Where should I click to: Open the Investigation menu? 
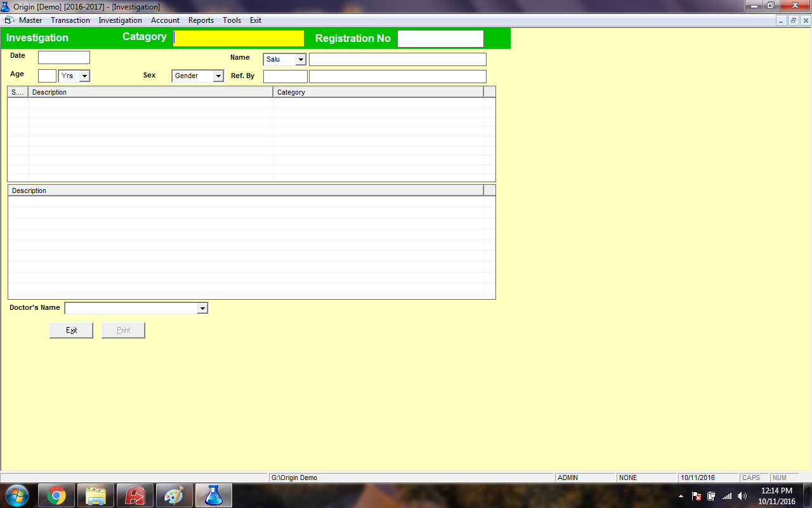(121, 20)
